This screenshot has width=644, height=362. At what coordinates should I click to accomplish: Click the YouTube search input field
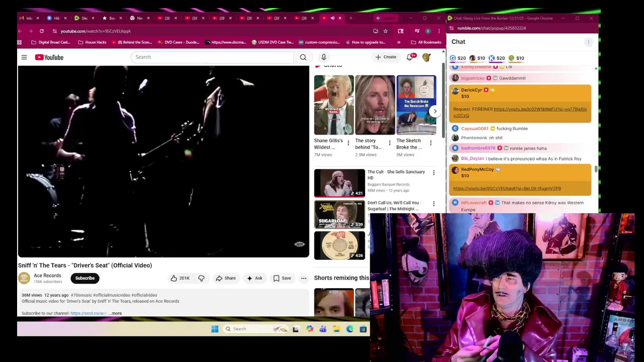coord(212,57)
